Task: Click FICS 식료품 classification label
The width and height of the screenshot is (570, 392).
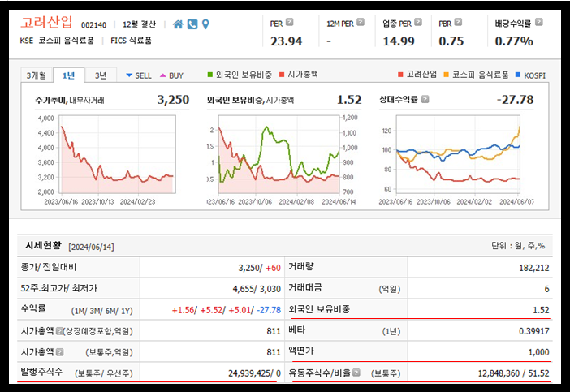Action: 132,41
